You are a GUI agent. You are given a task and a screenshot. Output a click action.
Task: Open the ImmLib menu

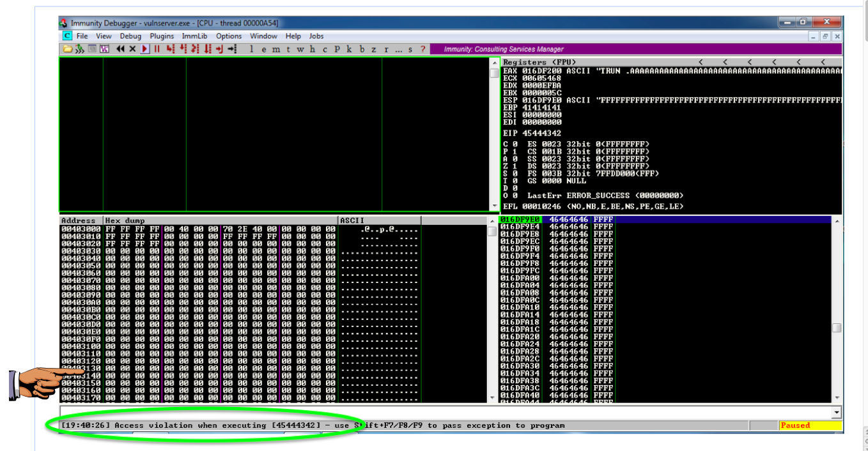[x=195, y=36]
